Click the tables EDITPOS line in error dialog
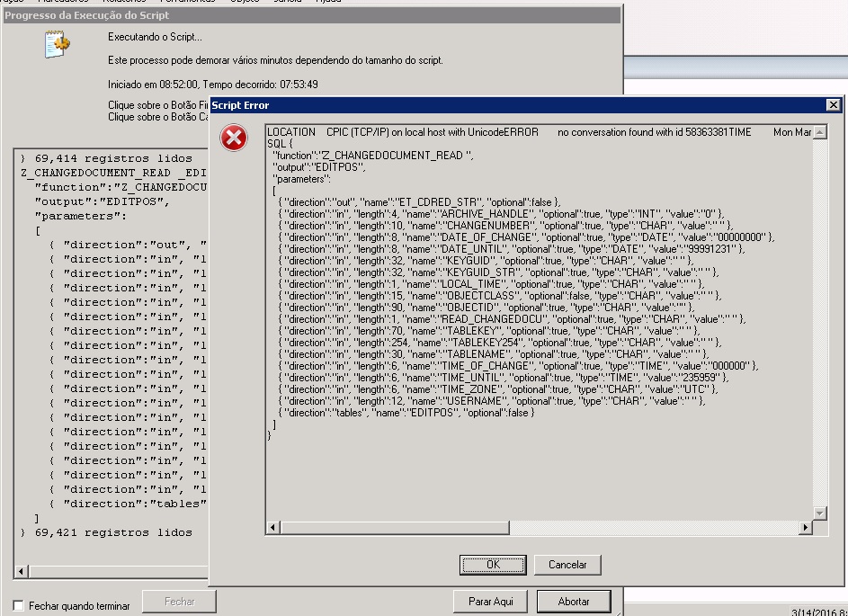This screenshot has width=848, height=616. pyautogui.click(x=406, y=413)
